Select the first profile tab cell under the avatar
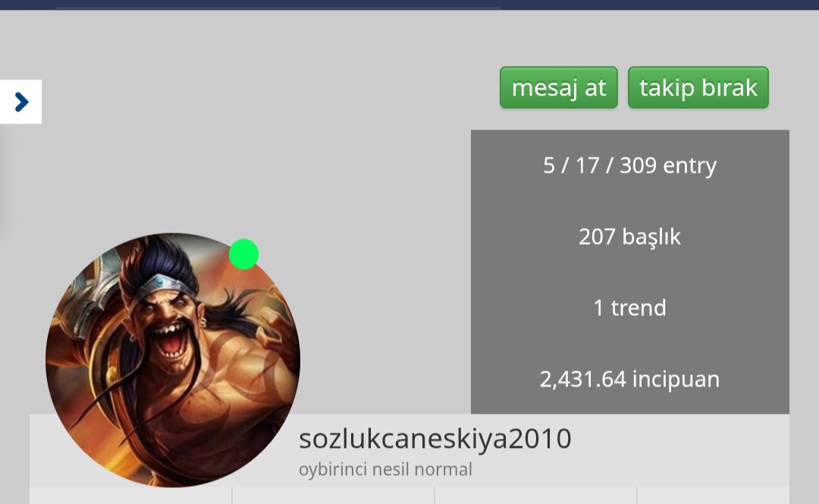Image resolution: width=819 pixels, height=504 pixels. pos(130,495)
